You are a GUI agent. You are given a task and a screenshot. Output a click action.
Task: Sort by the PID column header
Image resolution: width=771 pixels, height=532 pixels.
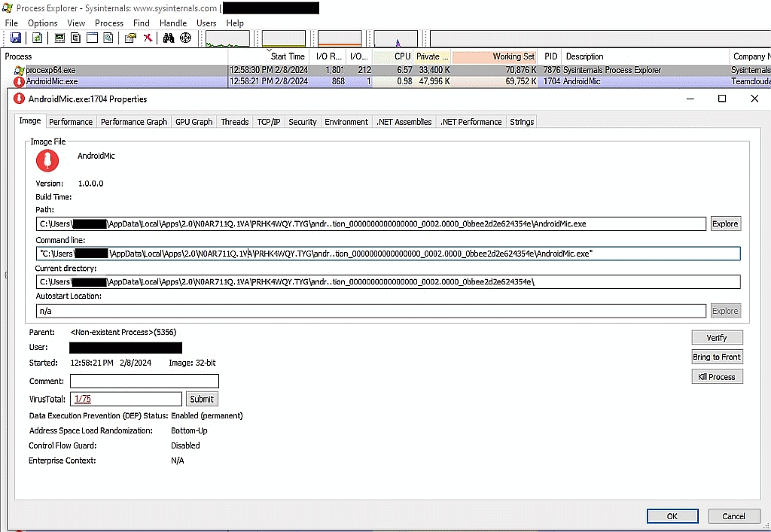point(550,56)
